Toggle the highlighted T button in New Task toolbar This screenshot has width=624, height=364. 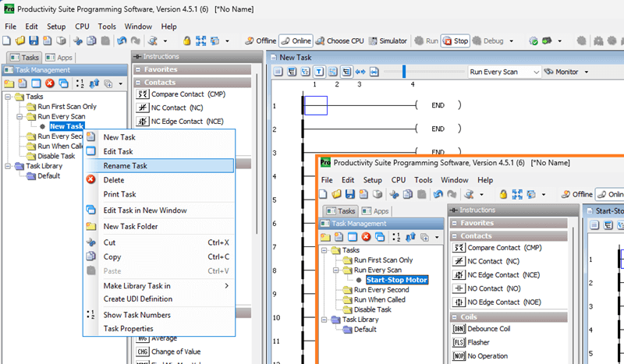[320, 72]
